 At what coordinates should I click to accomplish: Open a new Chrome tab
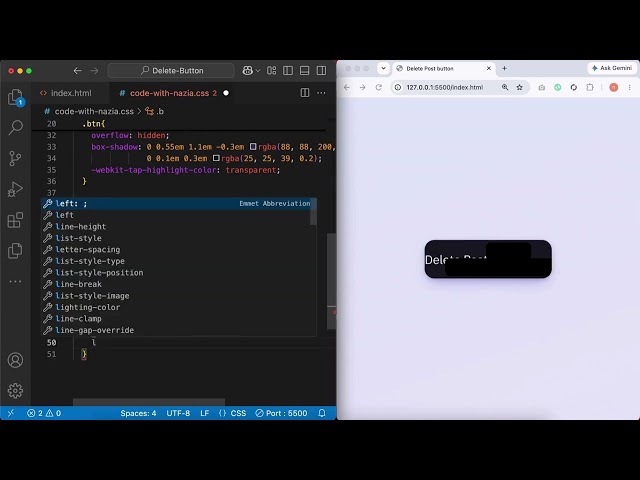[x=504, y=68]
